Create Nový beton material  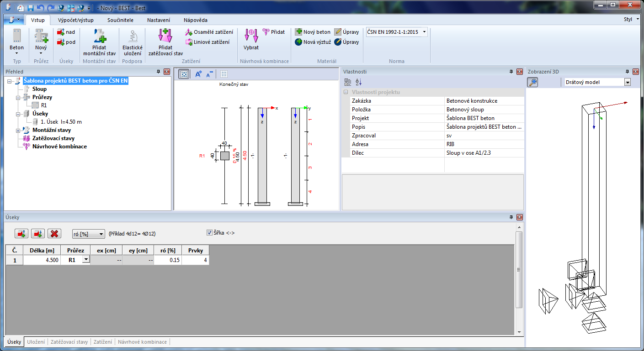[313, 32]
